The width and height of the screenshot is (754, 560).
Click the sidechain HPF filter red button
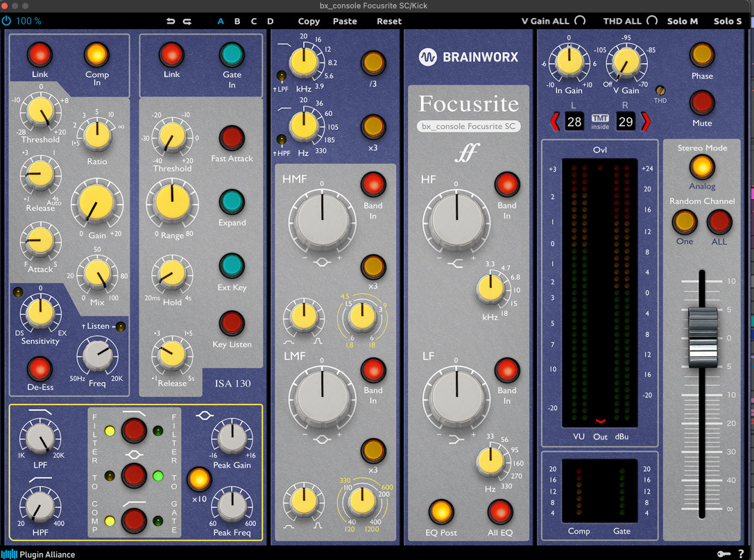point(134,520)
